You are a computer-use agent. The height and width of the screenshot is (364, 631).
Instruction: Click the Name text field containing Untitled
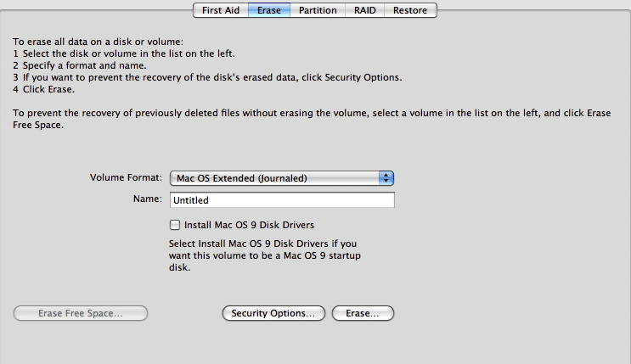tap(282, 200)
